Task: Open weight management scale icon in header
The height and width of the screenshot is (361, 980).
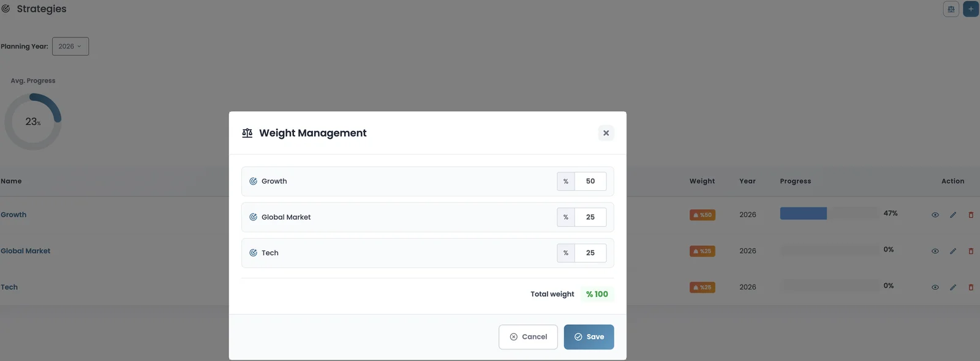Action: tap(951, 9)
